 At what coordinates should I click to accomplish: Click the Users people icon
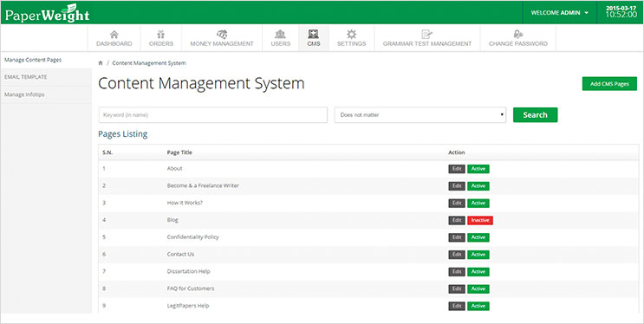[281, 34]
